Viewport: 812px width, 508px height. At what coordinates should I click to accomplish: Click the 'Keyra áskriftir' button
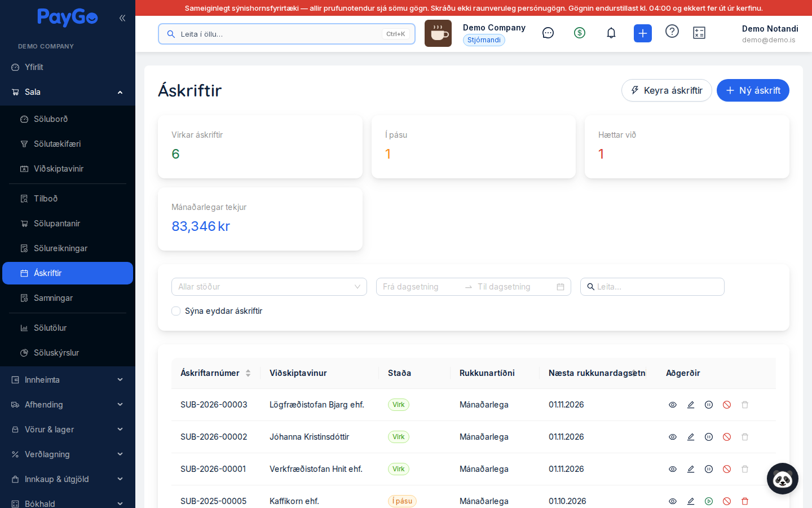667,90
